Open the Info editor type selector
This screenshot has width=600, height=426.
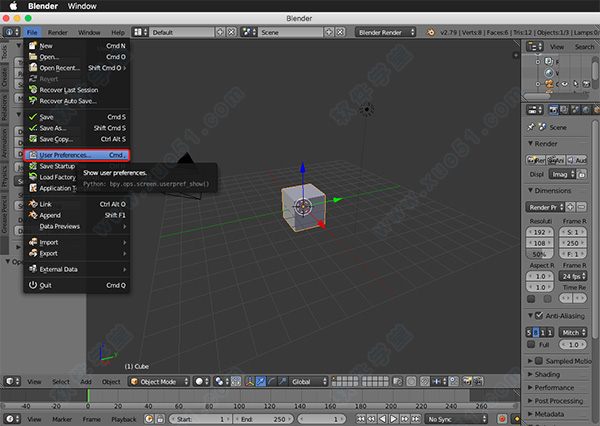pos(11,32)
